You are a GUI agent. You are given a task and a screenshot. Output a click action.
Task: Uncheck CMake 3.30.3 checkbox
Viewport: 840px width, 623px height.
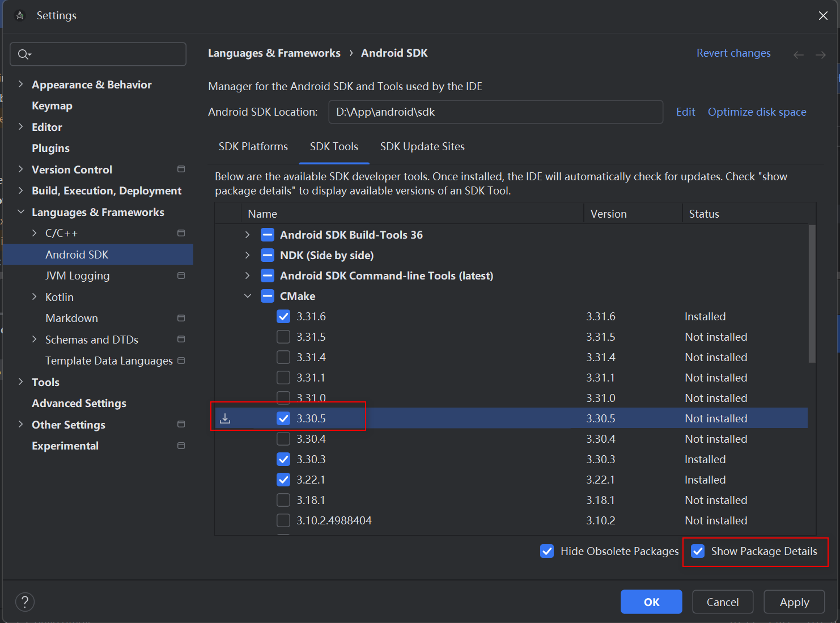click(x=283, y=459)
